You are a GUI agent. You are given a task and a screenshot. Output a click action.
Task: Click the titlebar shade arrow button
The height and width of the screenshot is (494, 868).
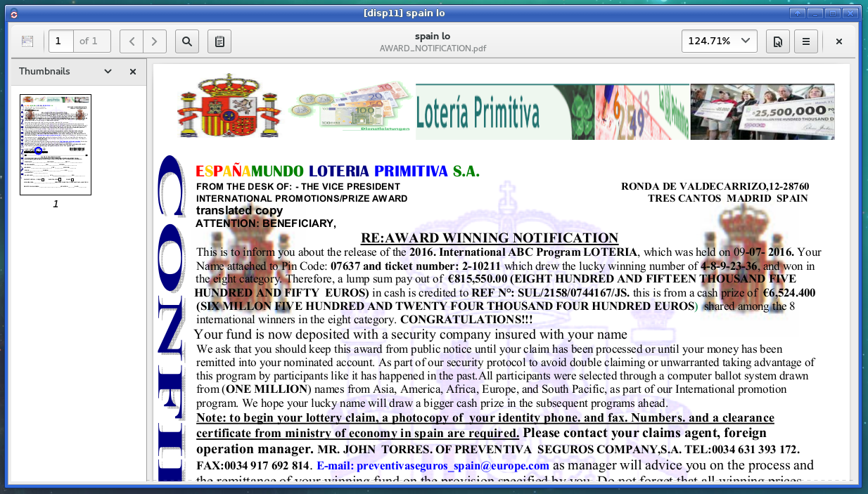798,13
